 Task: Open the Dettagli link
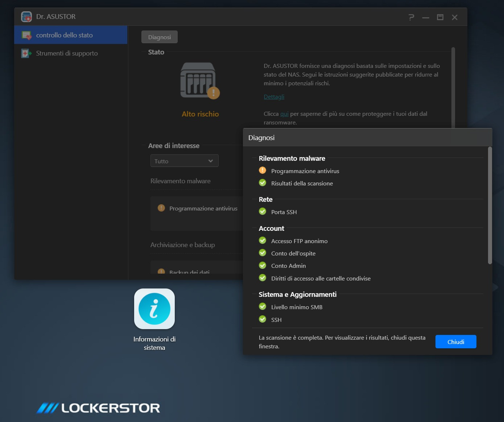click(274, 97)
